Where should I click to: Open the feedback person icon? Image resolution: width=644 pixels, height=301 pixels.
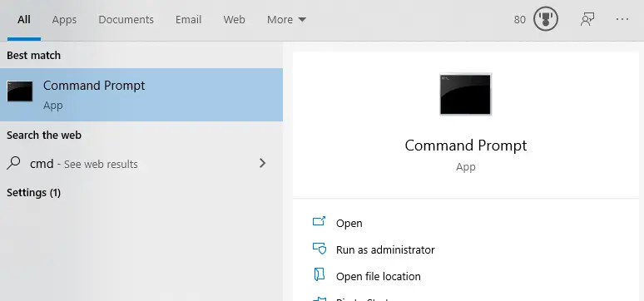tap(587, 19)
